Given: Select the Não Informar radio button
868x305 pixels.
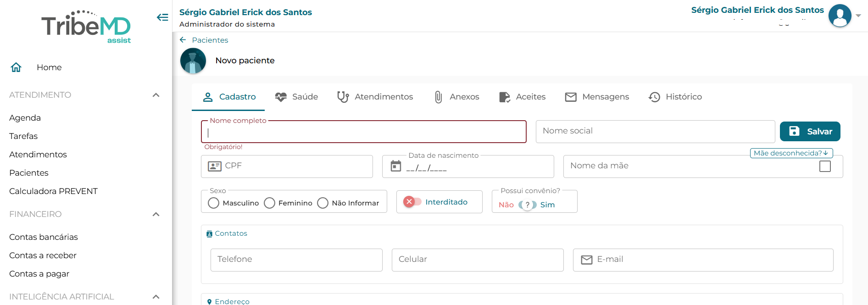Looking at the screenshot, I should coord(323,203).
